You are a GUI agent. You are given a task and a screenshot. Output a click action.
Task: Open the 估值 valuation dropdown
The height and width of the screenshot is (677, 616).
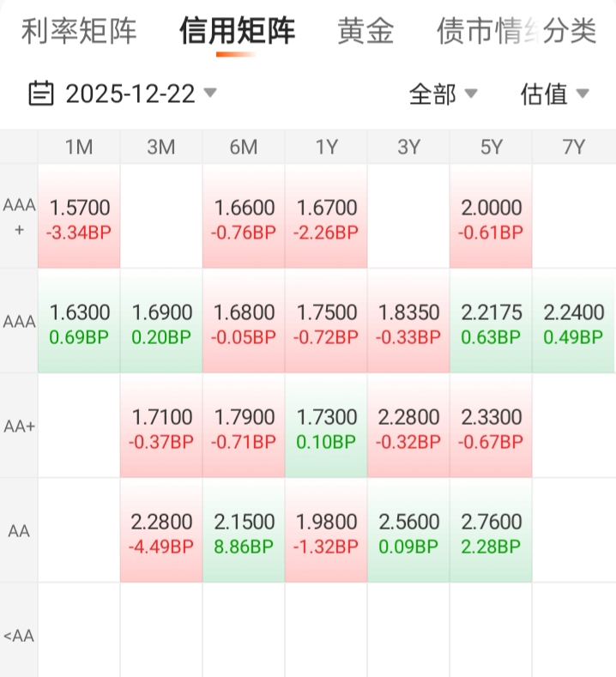click(x=554, y=94)
